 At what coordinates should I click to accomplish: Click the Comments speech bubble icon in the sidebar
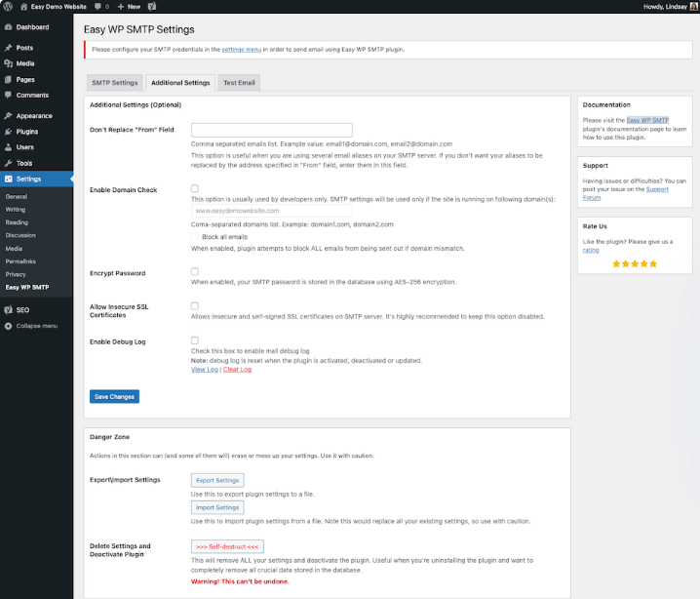pos(8,96)
